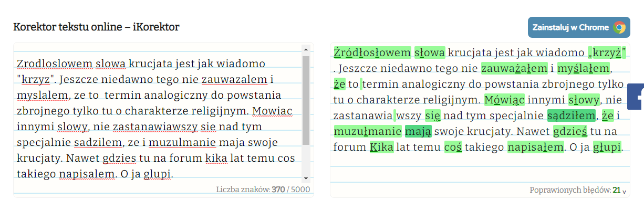Click the corrected word słowa
The image size is (644, 200).
(430, 52)
